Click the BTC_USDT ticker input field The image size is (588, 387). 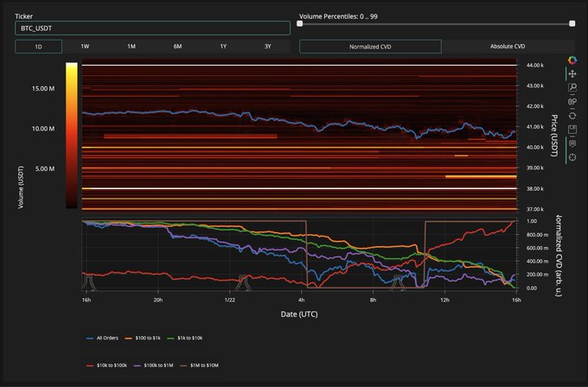point(152,29)
